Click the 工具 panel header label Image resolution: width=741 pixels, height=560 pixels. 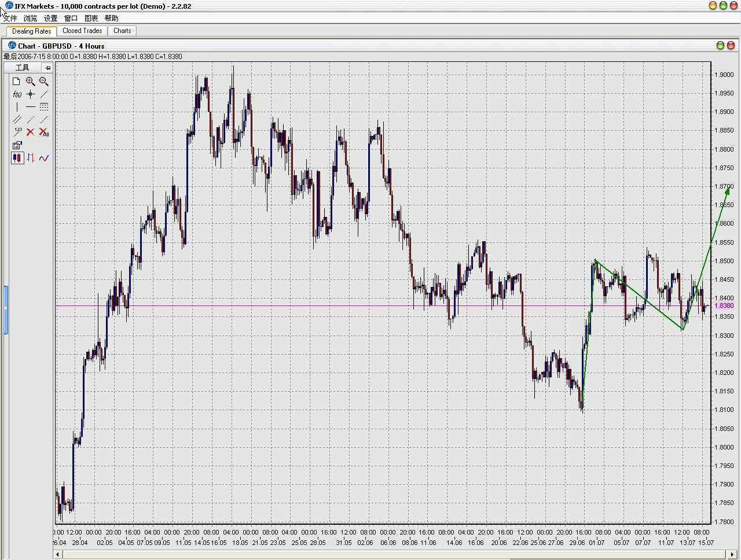(x=22, y=68)
